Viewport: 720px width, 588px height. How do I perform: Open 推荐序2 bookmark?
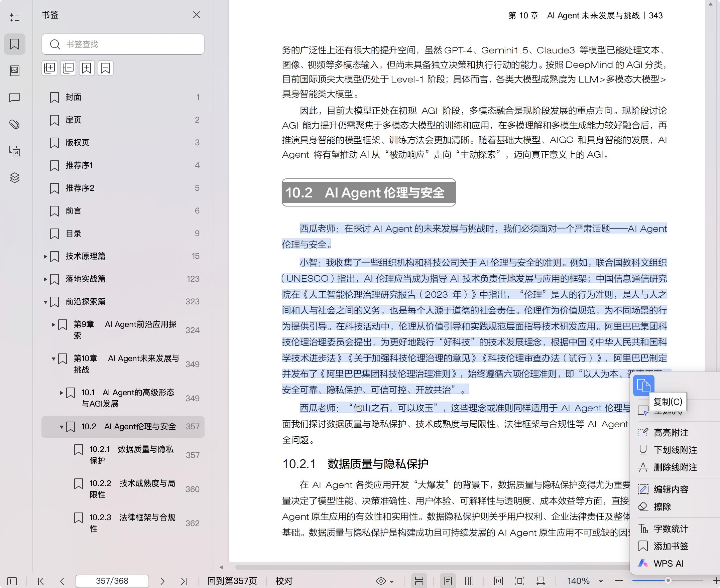tap(123, 188)
